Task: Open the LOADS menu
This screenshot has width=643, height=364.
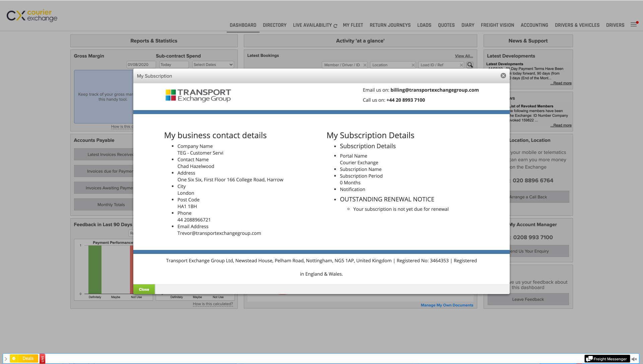Action: tap(424, 25)
